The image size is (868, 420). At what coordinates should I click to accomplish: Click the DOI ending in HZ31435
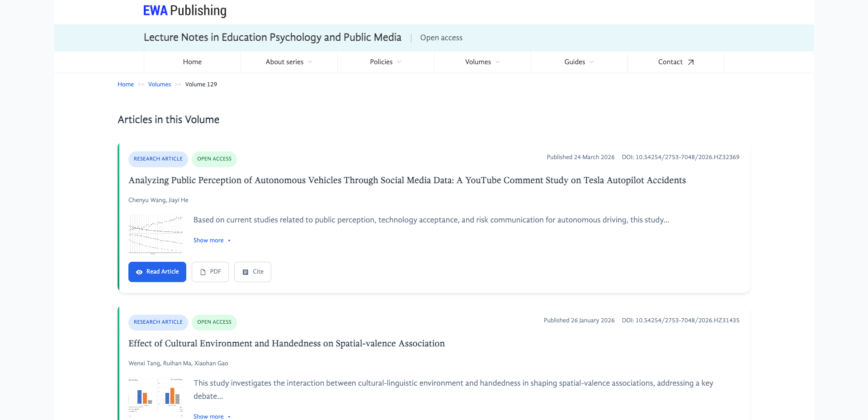[681, 321]
